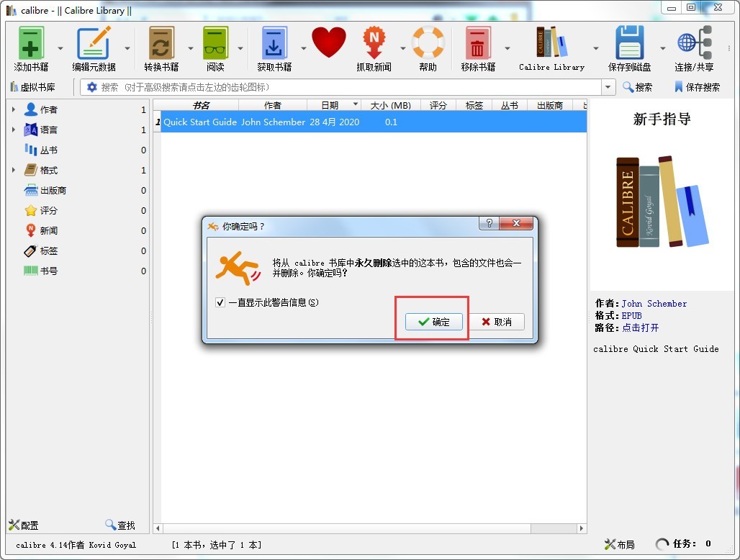Screen dimensions: 740x560
Task: Expand the 格式 tree node
Action: [x=13, y=170]
